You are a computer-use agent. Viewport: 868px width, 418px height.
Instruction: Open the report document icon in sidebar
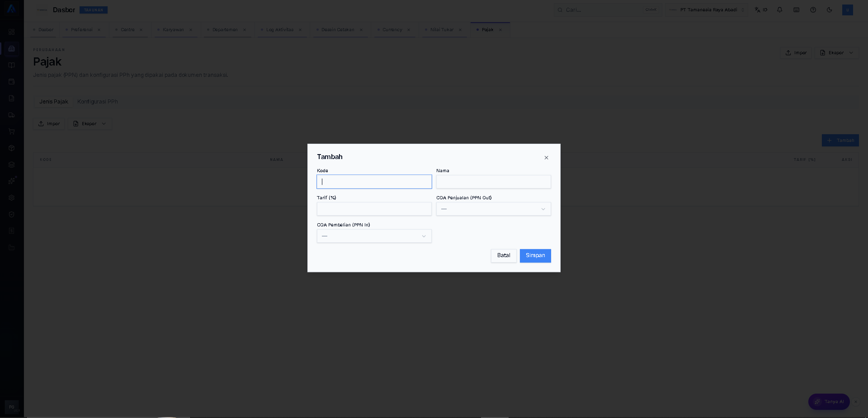(x=12, y=98)
